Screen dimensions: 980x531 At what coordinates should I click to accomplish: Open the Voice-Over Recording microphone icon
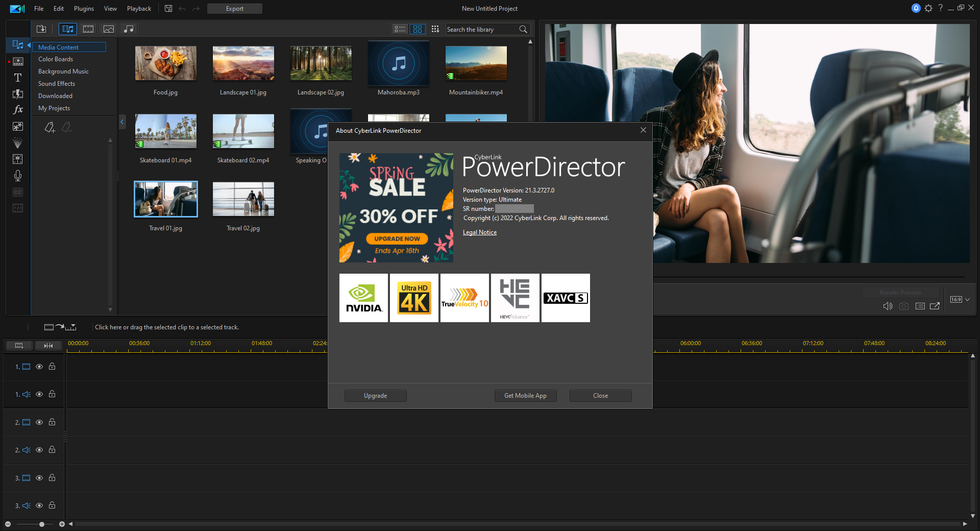(x=18, y=176)
